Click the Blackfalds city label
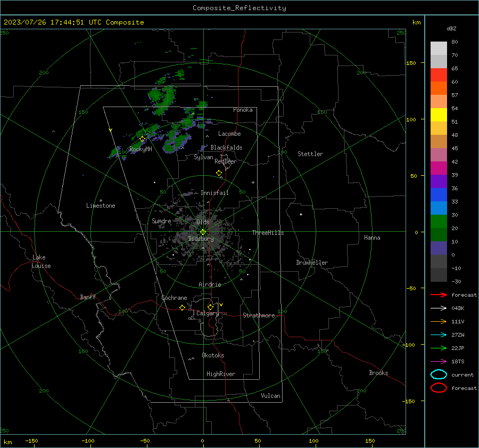Viewport: 479px width, 448px height. tap(226, 148)
